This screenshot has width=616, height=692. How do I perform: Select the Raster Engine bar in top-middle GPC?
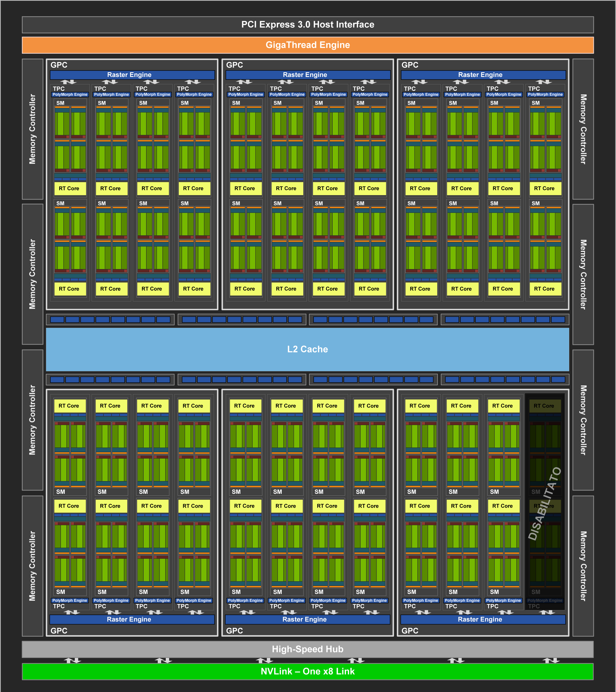(x=308, y=75)
